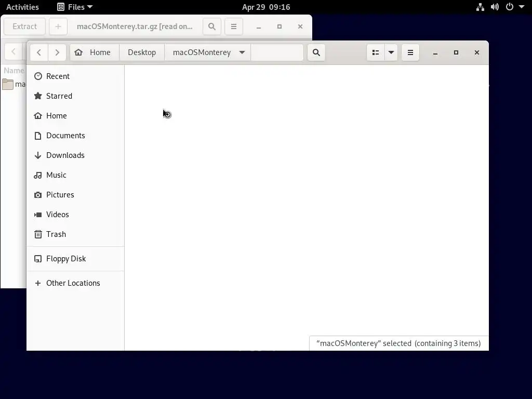The width and height of the screenshot is (532, 399).
Task: Click the Videos camera icon
Action: pos(38,215)
